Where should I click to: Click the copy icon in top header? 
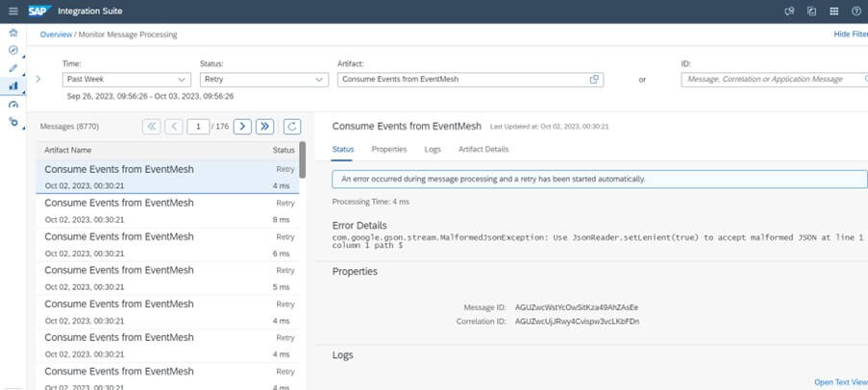(812, 12)
